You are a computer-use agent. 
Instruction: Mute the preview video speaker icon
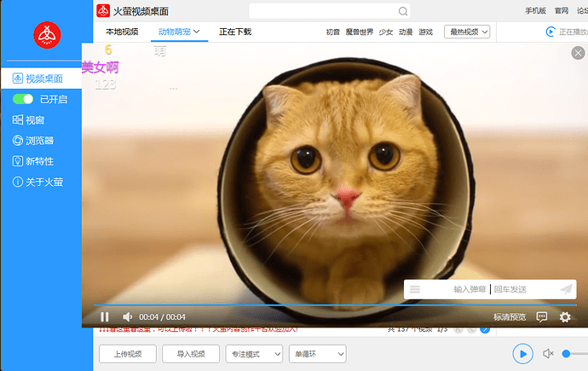(128, 317)
